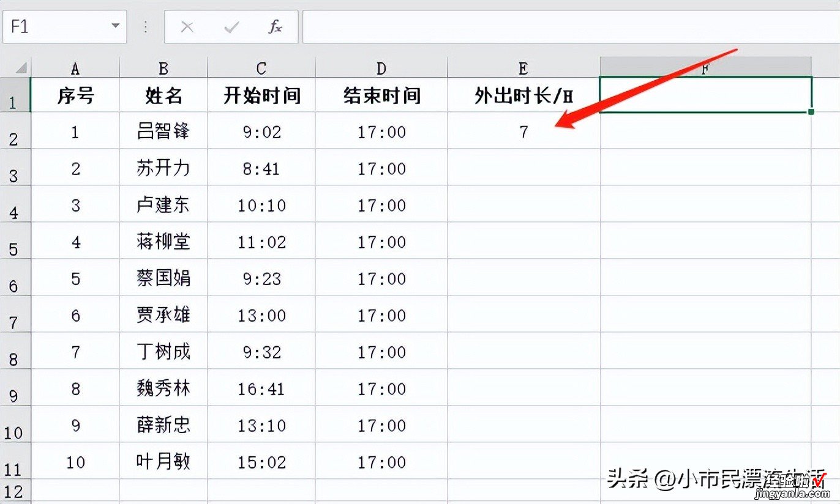
Task: Click 序号 cell with value 10
Action: 75,461
